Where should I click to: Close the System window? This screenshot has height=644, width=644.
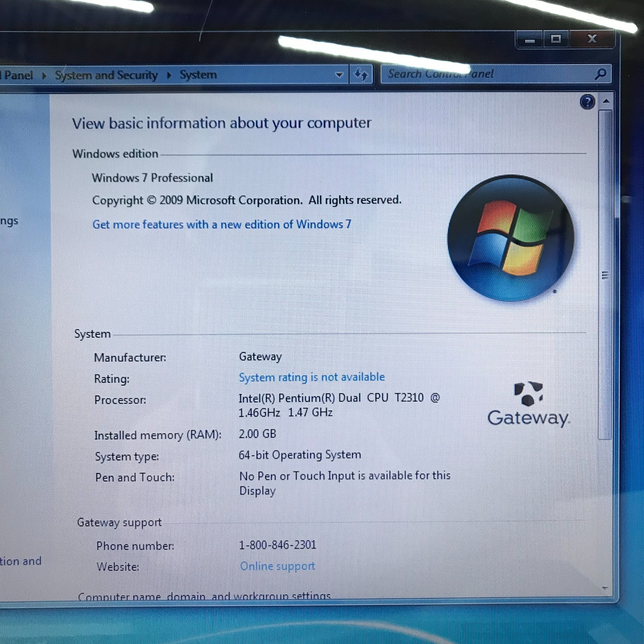click(x=592, y=39)
